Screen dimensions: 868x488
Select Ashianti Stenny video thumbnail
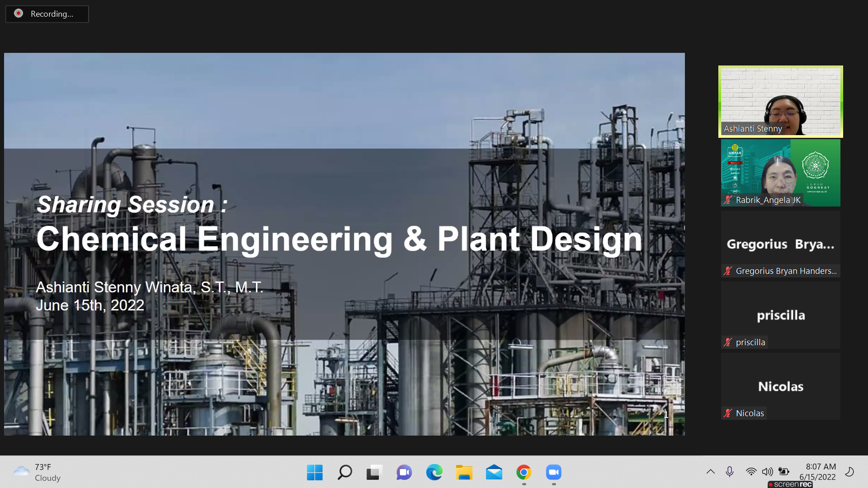click(780, 102)
